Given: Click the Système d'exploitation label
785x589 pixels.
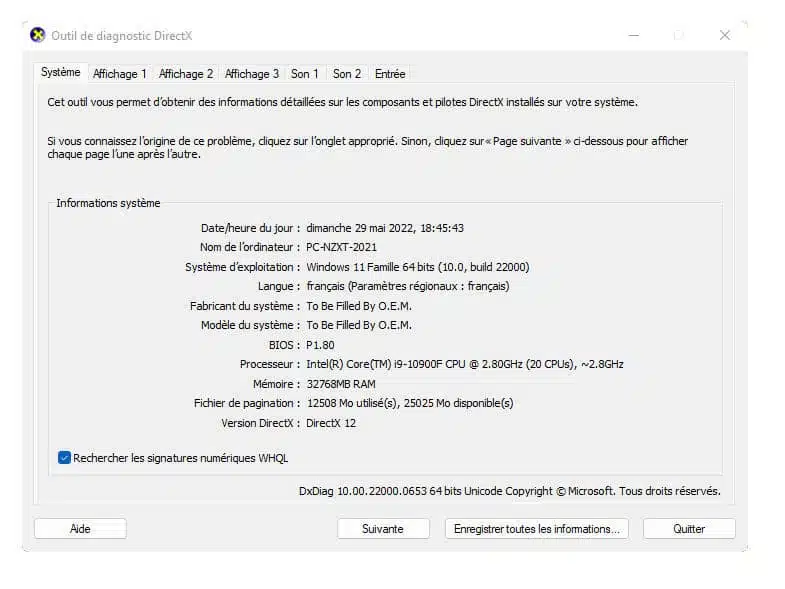Looking at the screenshot, I should click(x=242, y=267).
